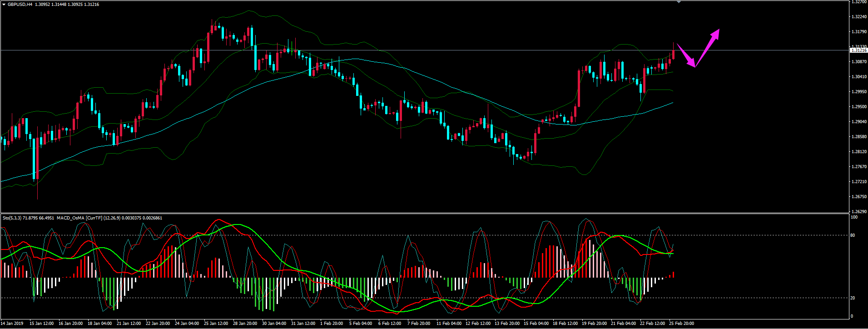Click the 1.28580 price axis label
This screenshot has height=329, width=868.
pyautogui.click(x=858, y=137)
